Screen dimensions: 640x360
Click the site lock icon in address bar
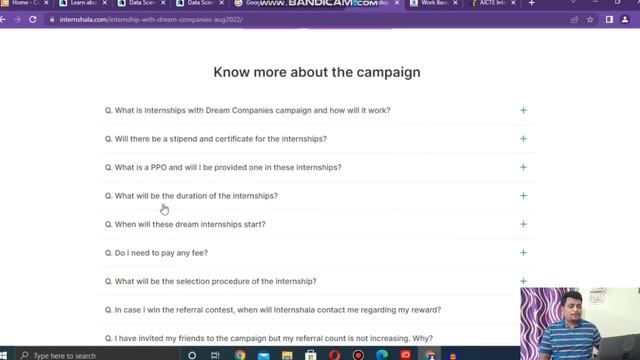(x=52, y=20)
